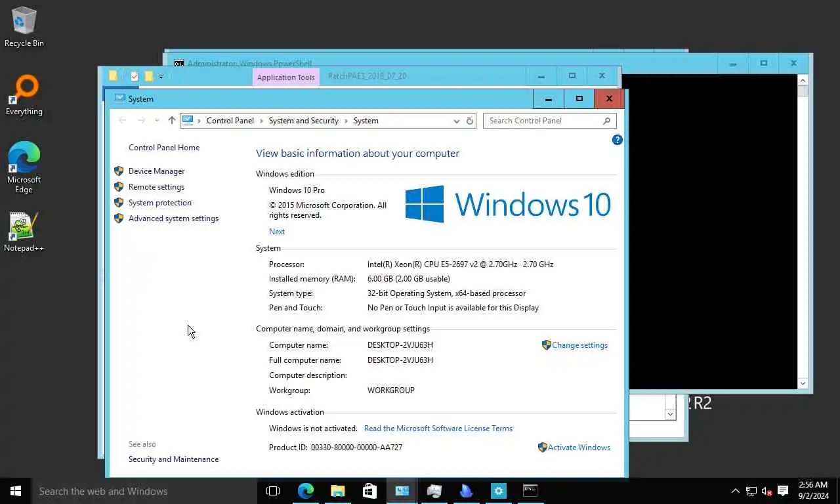Open the Advanced system settings link
Screen dimensions: 840x504
coord(173,219)
